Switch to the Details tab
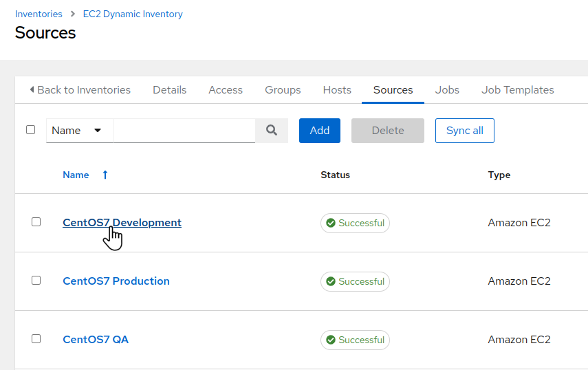Viewport: 588px width, 370px height. (169, 90)
